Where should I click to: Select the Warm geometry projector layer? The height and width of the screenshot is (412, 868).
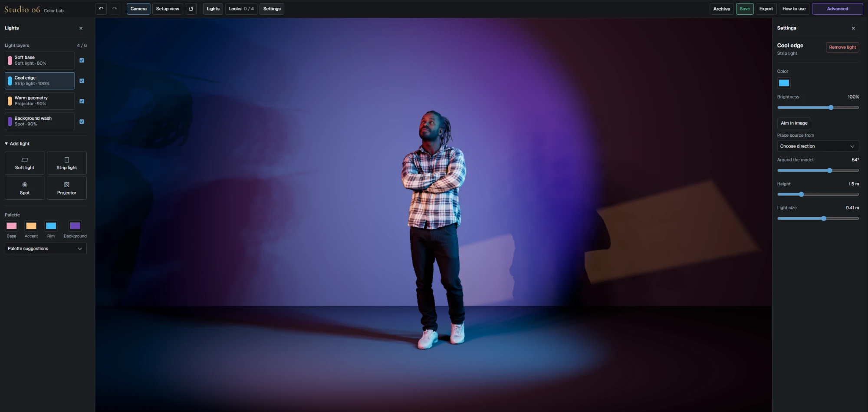pos(40,101)
